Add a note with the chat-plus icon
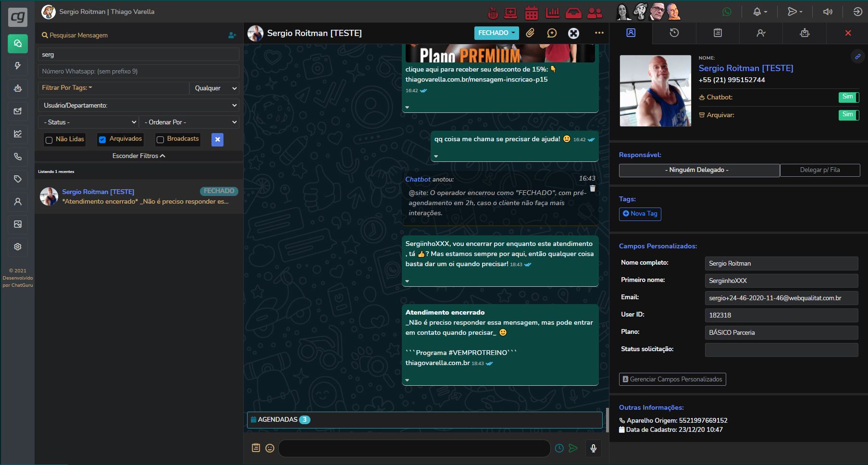 pyautogui.click(x=552, y=33)
